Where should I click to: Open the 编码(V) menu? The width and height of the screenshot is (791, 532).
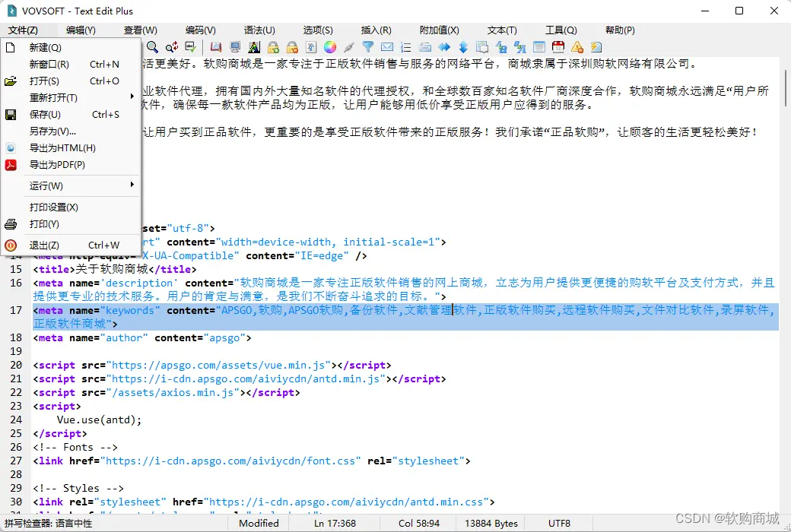(x=200, y=30)
